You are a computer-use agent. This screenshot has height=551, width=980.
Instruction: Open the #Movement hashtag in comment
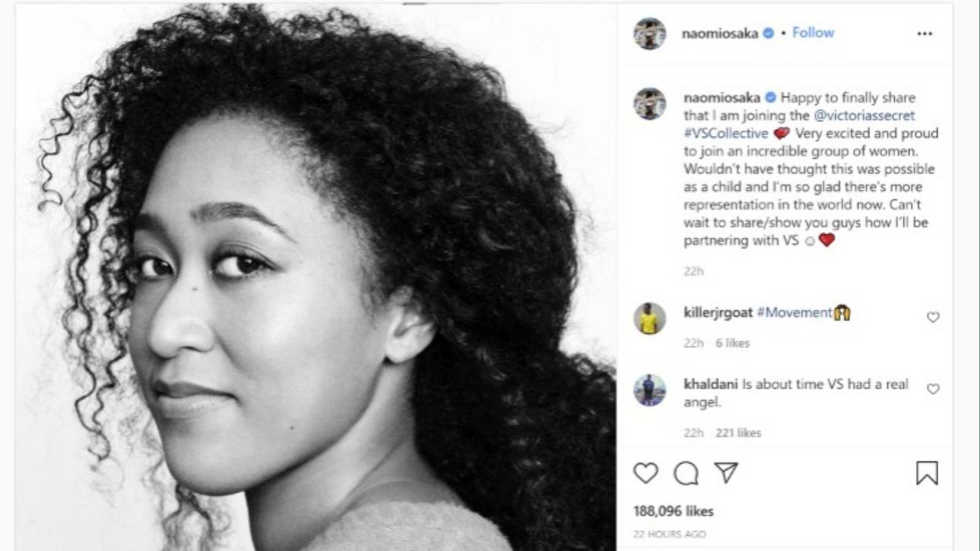(x=794, y=312)
